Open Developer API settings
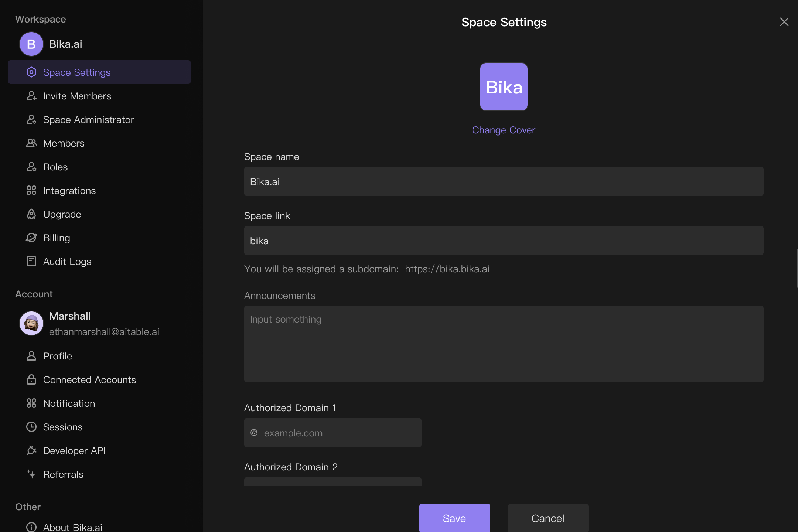This screenshot has width=798, height=532. click(99, 450)
